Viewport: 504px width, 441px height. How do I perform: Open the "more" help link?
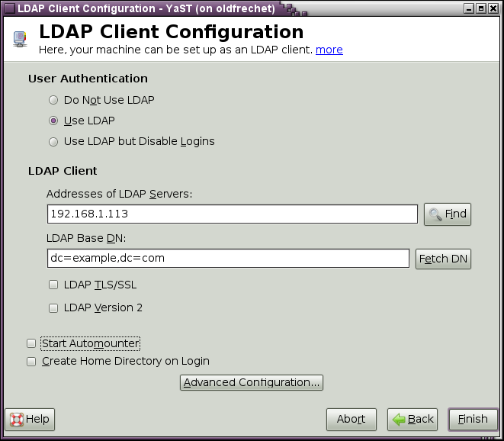[x=329, y=50]
